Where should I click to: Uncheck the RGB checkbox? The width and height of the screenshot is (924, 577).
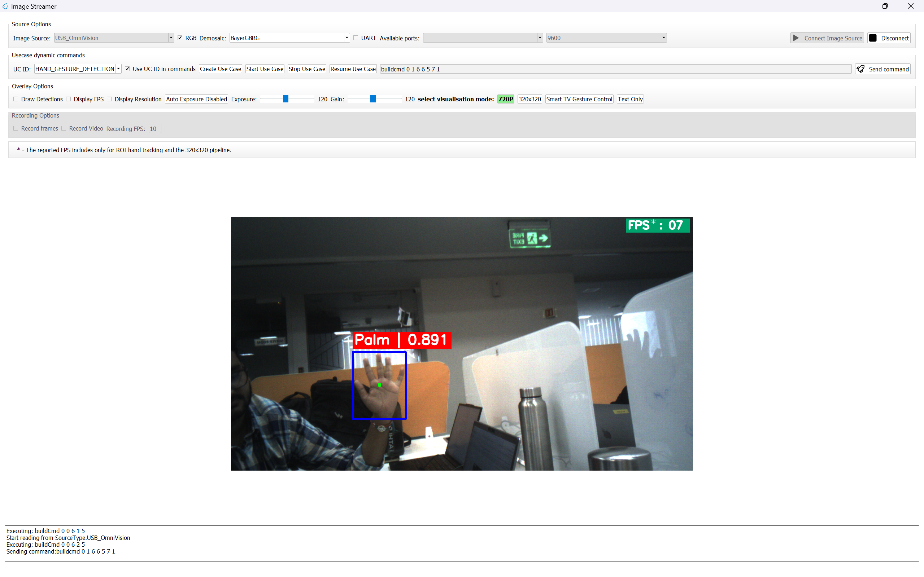coord(180,38)
